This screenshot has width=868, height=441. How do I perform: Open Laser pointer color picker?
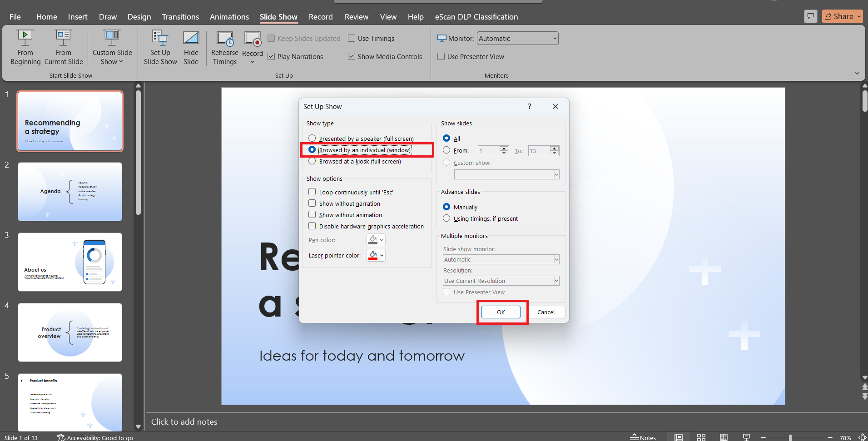(x=376, y=255)
